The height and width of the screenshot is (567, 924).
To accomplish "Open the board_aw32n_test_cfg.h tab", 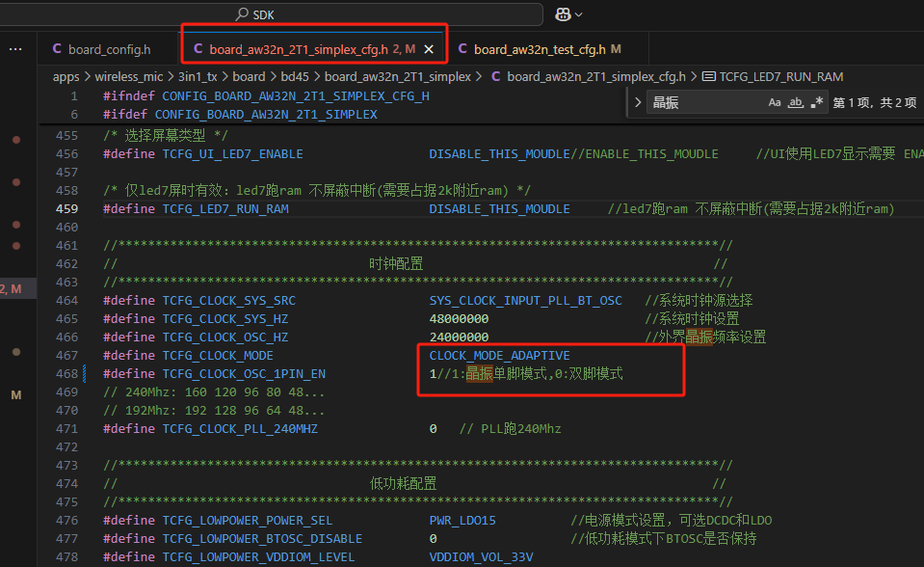I will tap(540, 49).
